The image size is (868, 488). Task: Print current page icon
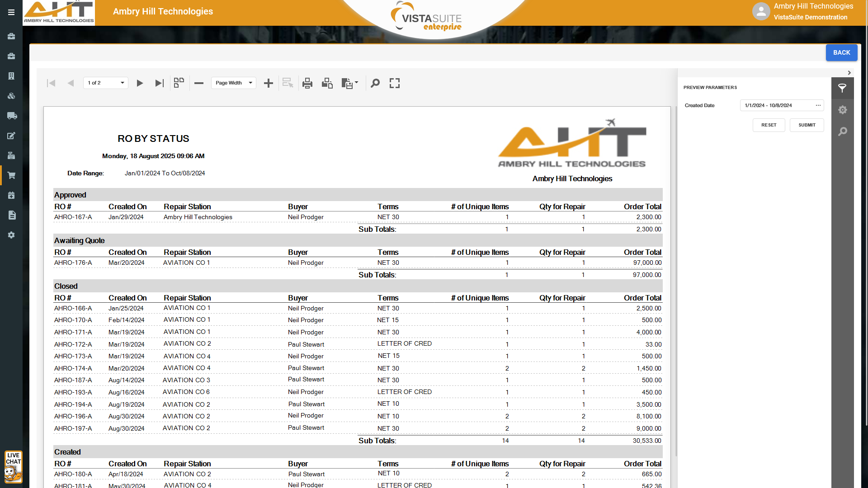(327, 83)
